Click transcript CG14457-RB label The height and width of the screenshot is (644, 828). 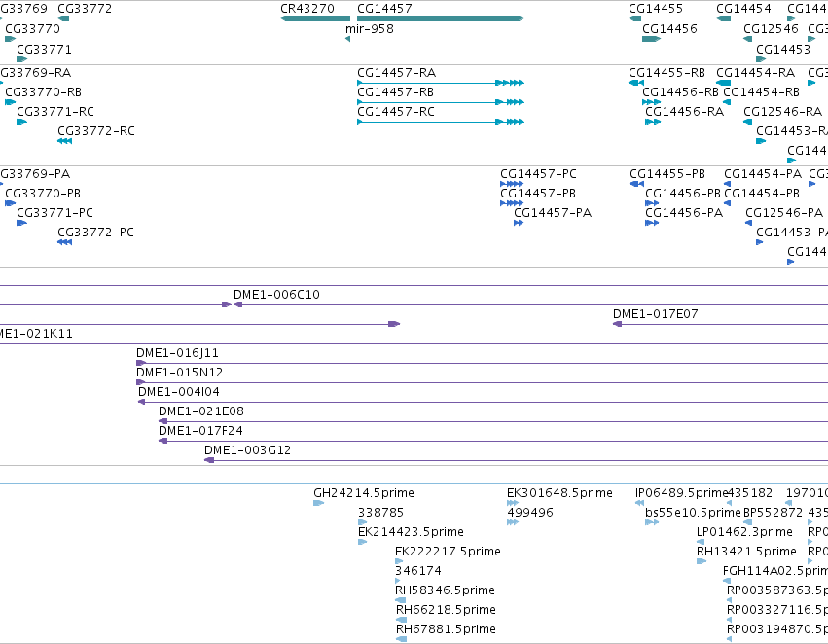coord(396,92)
